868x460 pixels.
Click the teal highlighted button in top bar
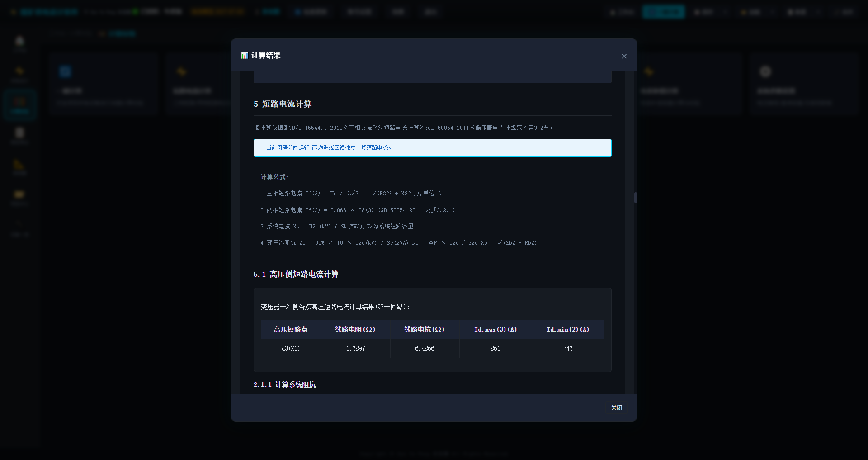point(663,12)
